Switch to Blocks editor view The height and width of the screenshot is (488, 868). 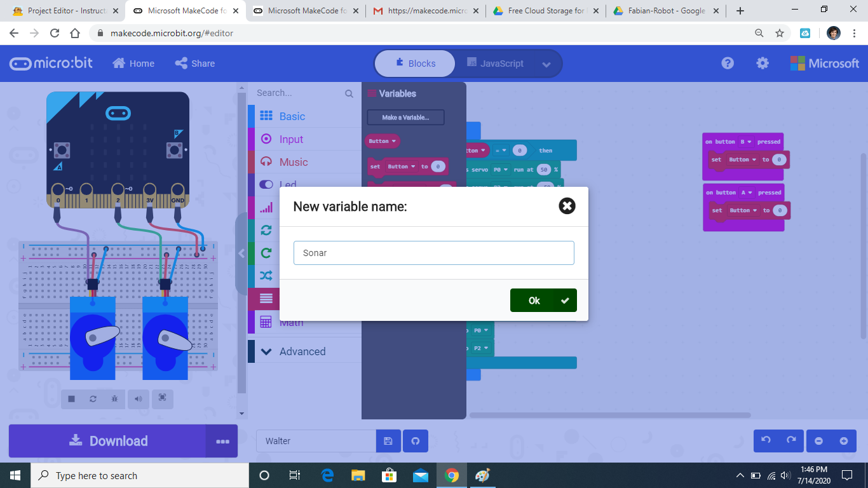click(x=415, y=64)
